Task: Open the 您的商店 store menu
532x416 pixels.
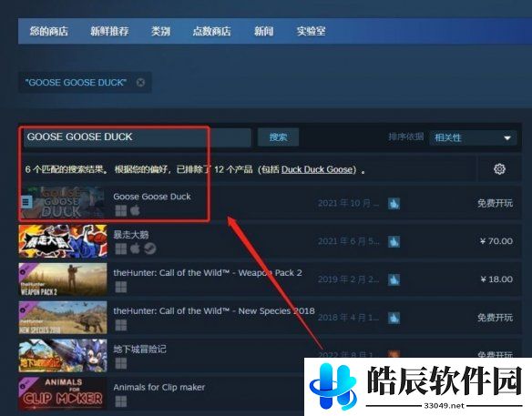Action: click(x=49, y=31)
